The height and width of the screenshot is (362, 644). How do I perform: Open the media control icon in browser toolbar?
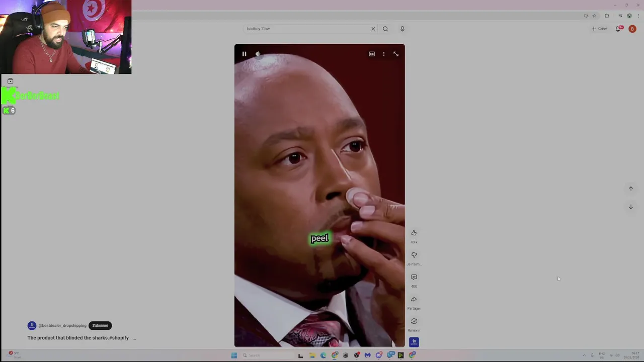click(620, 16)
